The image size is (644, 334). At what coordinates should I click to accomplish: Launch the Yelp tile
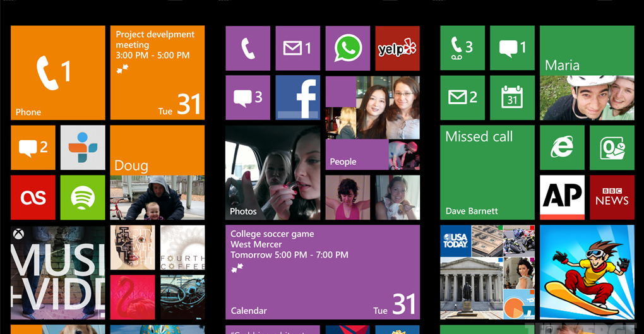(x=398, y=49)
